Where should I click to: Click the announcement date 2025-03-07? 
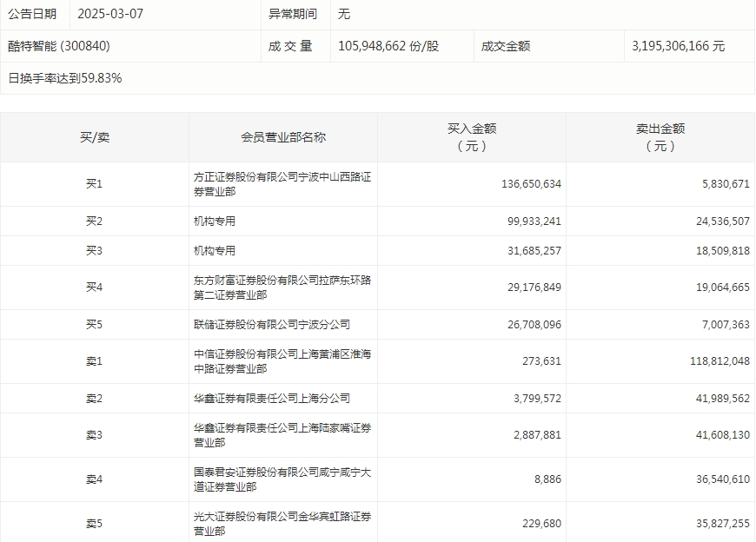[110, 14]
